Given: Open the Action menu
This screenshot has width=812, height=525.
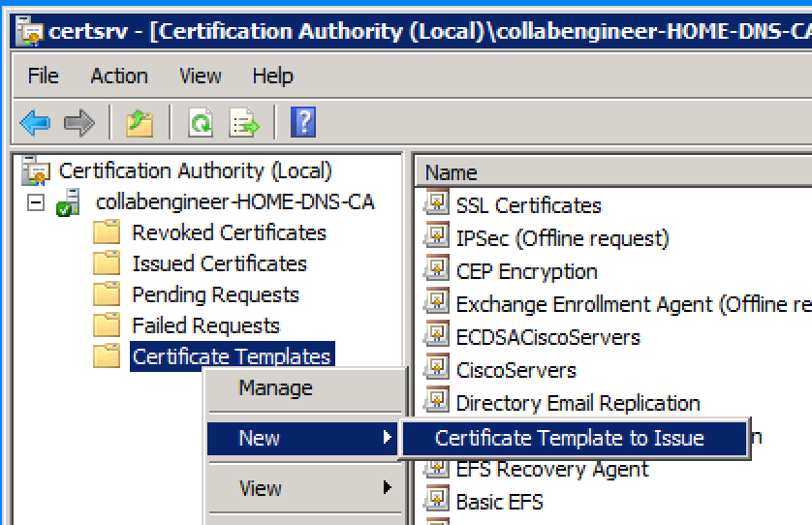Looking at the screenshot, I should pos(120,76).
